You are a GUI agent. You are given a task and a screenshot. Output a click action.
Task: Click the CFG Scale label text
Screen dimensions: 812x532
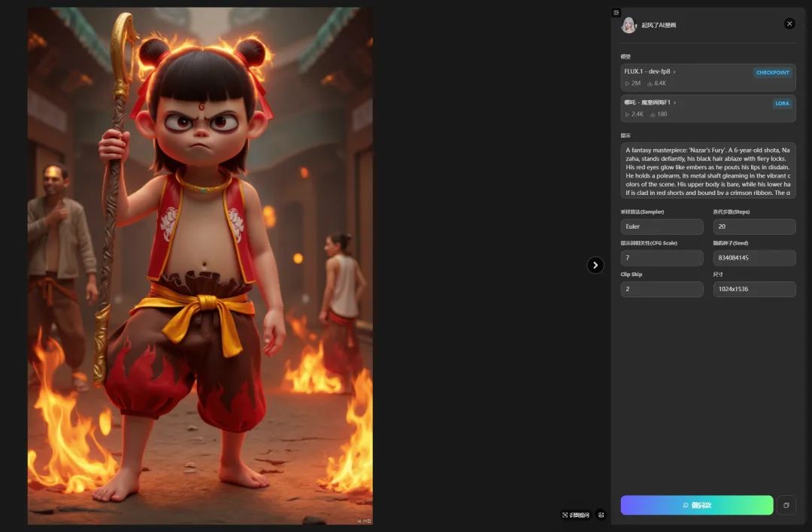(x=649, y=242)
